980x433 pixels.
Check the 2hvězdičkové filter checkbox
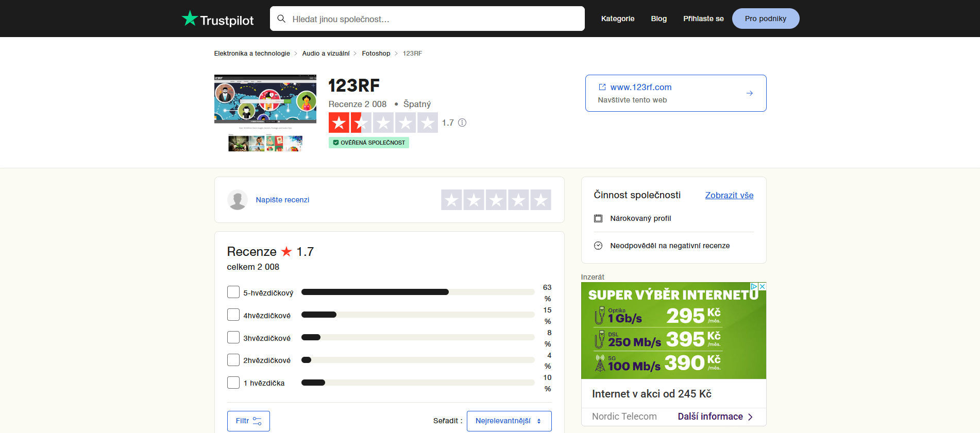[x=233, y=360]
